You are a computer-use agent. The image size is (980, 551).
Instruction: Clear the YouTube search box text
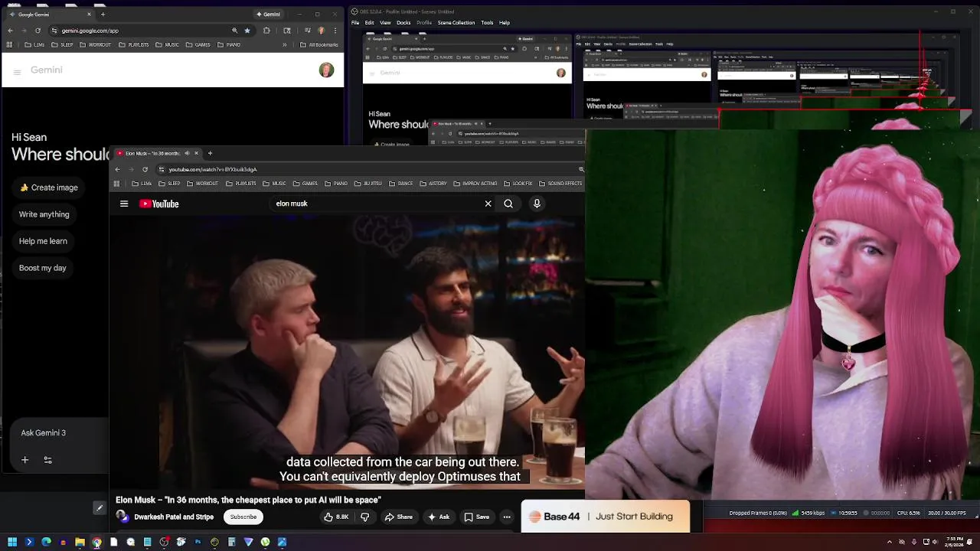pyautogui.click(x=488, y=204)
